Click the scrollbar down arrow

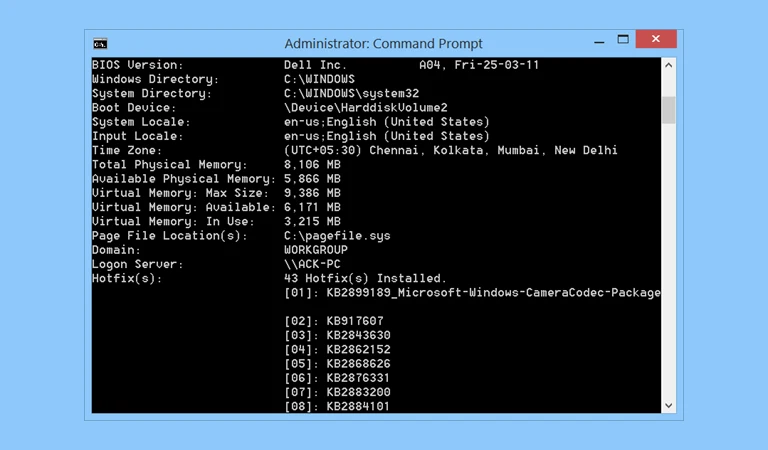(x=669, y=405)
